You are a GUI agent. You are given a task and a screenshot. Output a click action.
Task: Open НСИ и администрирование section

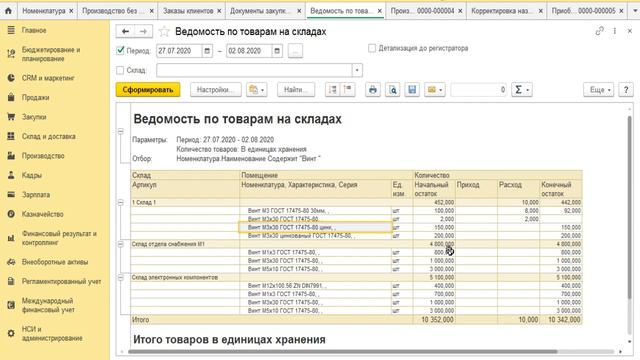pyautogui.click(x=52, y=333)
